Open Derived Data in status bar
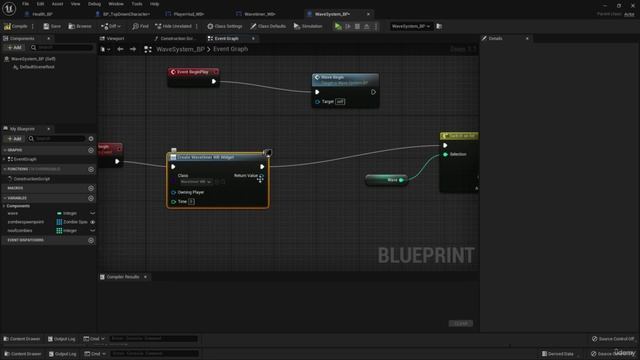The image size is (640, 360). (x=558, y=353)
